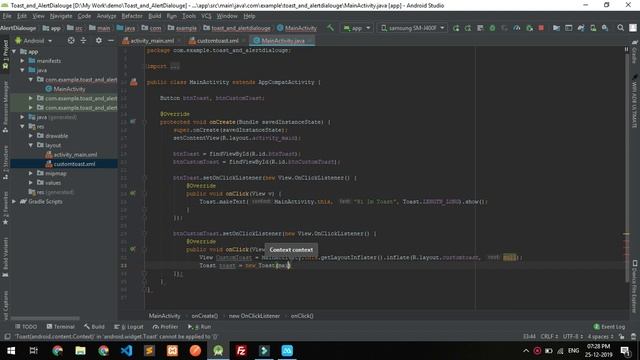Open Android Studio from Windows taskbar
640x360 pixels.
(x=218, y=351)
